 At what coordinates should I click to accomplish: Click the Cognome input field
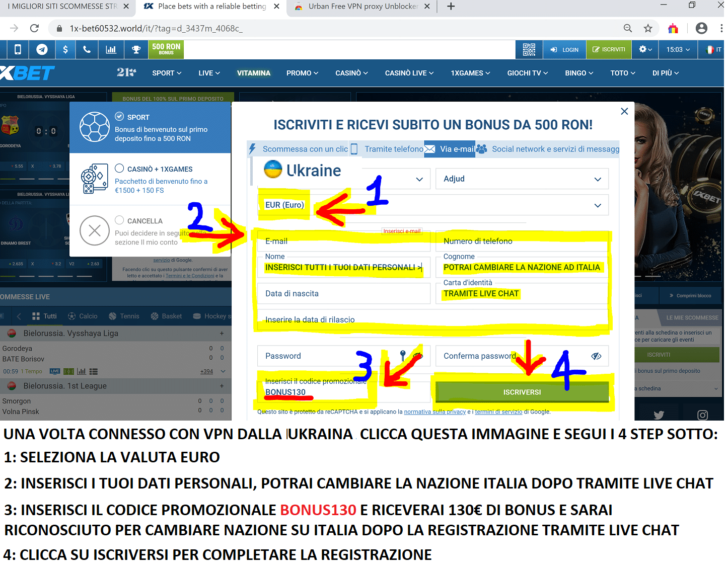[522, 267]
